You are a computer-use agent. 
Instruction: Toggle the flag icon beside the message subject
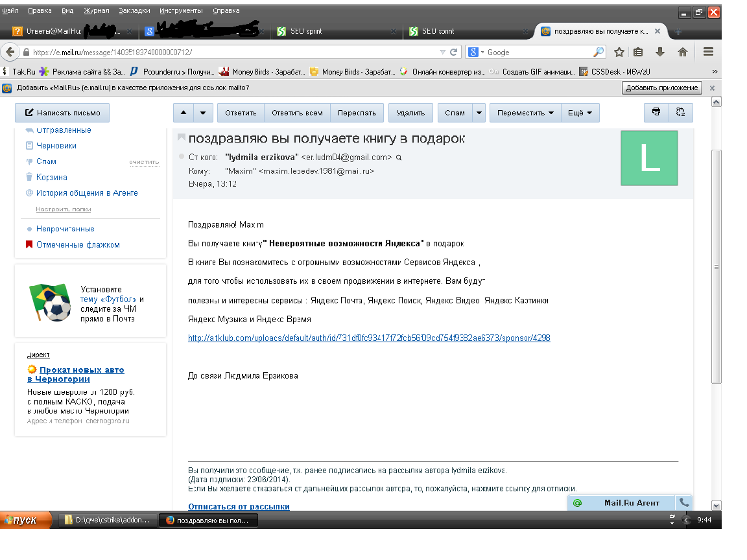click(x=181, y=137)
